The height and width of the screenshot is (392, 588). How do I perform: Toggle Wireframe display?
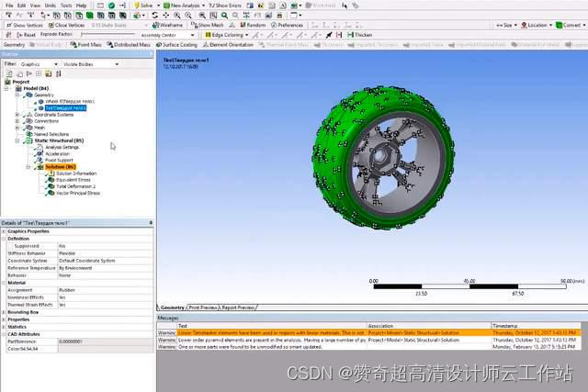167,25
